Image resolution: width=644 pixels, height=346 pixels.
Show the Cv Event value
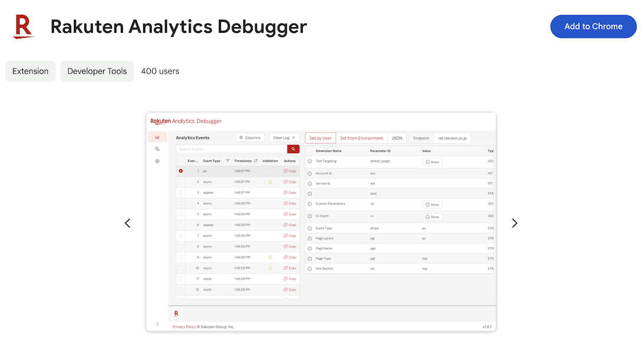(x=432, y=216)
